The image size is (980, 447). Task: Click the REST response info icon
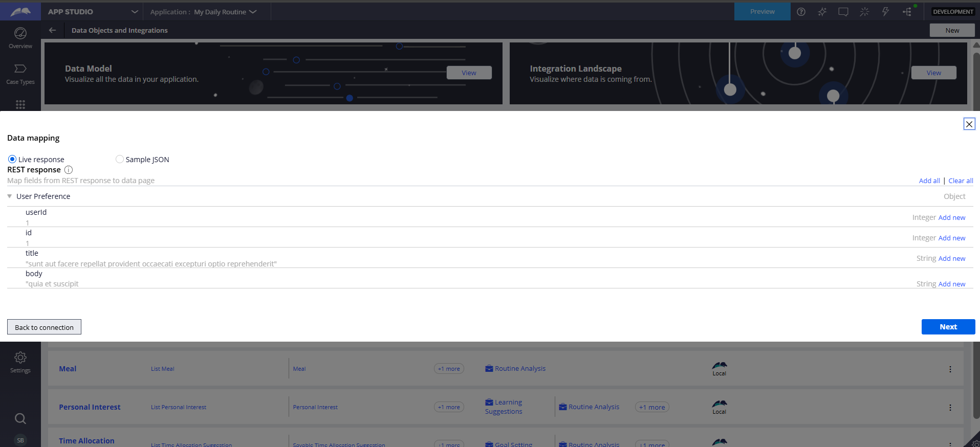coord(68,170)
